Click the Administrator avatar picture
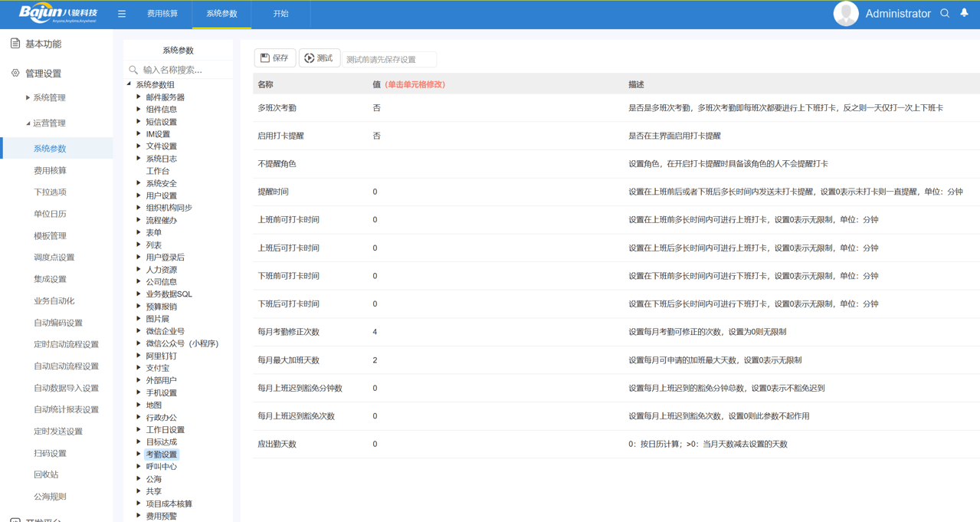Viewport: 980px width, 522px height. pyautogui.click(x=846, y=13)
